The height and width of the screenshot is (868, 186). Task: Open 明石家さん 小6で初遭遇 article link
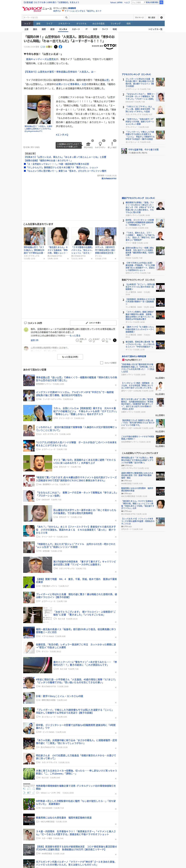click(76, 757)
